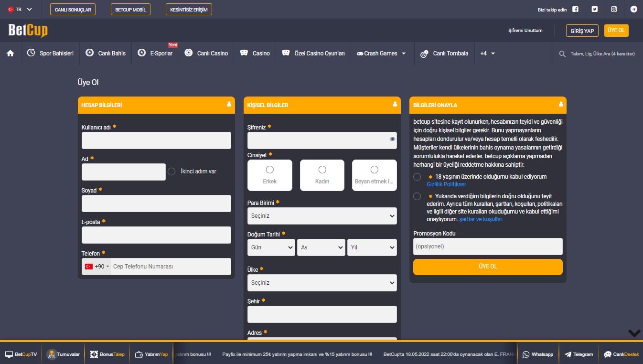The image size is (643, 364).
Task: Focus the Şehir field
Action: pyautogui.click(x=322, y=314)
